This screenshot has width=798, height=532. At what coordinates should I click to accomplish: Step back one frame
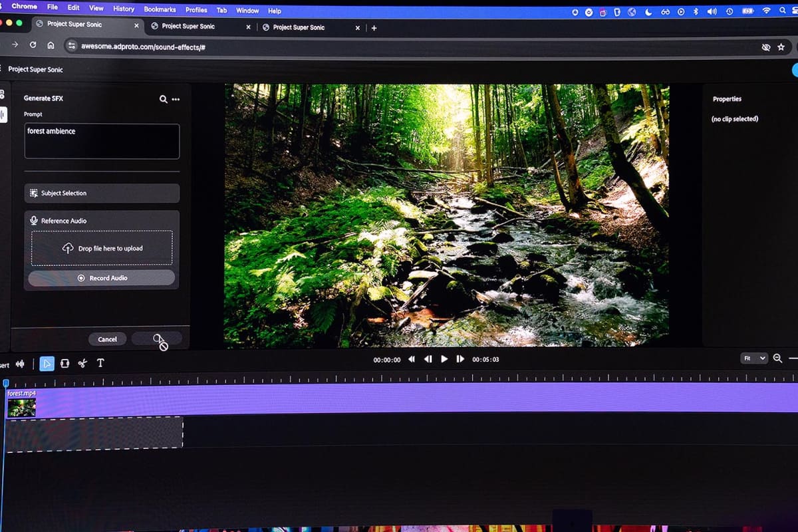click(428, 359)
